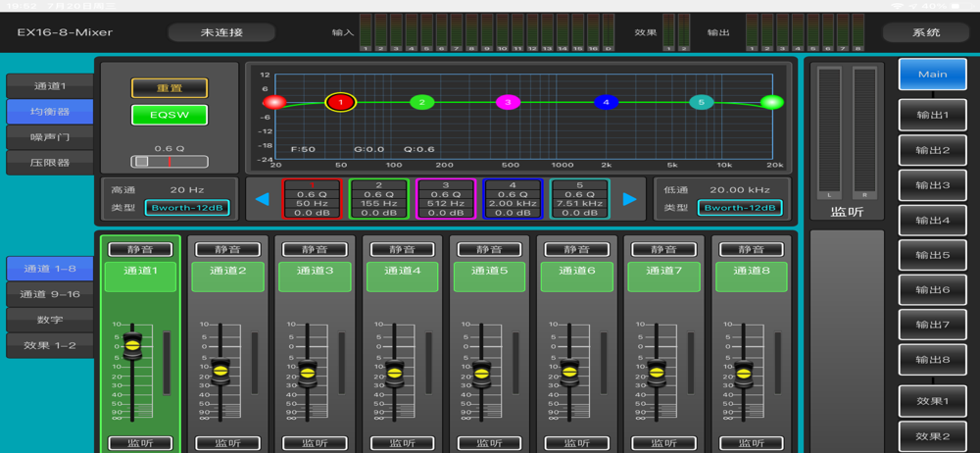
Task: Switch to the 噪声门 tab
Action: pos(50,137)
